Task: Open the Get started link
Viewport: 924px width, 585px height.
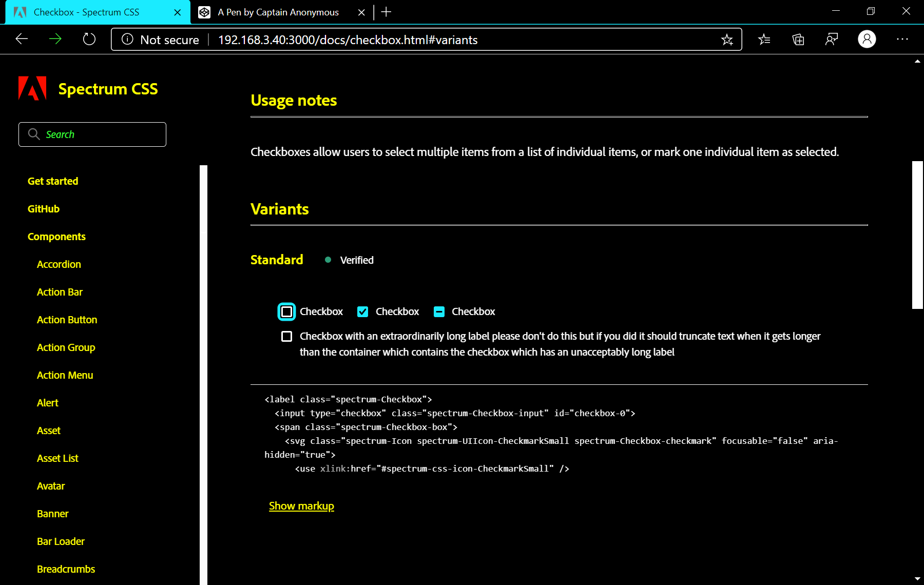Action: click(x=53, y=181)
